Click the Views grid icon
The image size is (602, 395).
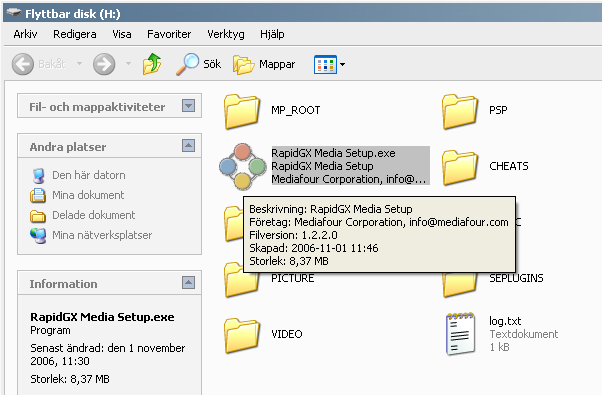[x=325, y=64]
